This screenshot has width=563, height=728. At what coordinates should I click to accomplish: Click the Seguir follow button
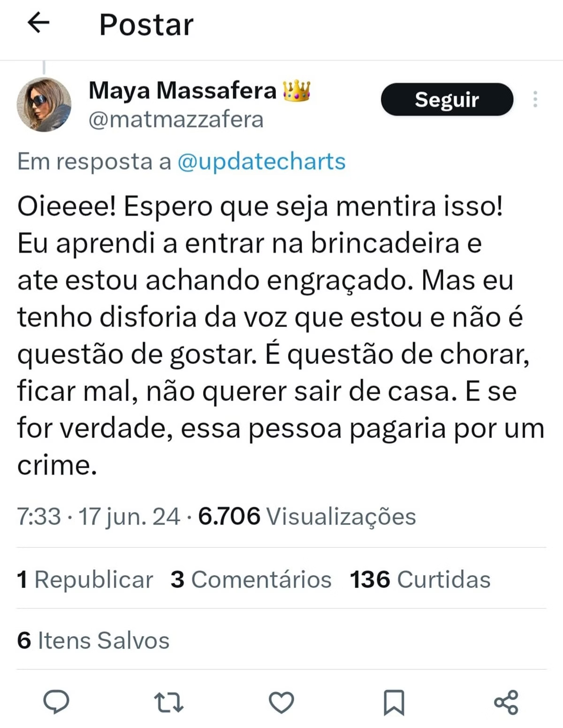447,99
